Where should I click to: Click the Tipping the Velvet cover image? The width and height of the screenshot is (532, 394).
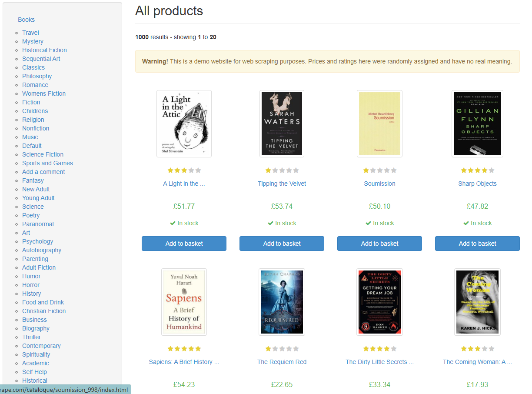coord(282,124)
